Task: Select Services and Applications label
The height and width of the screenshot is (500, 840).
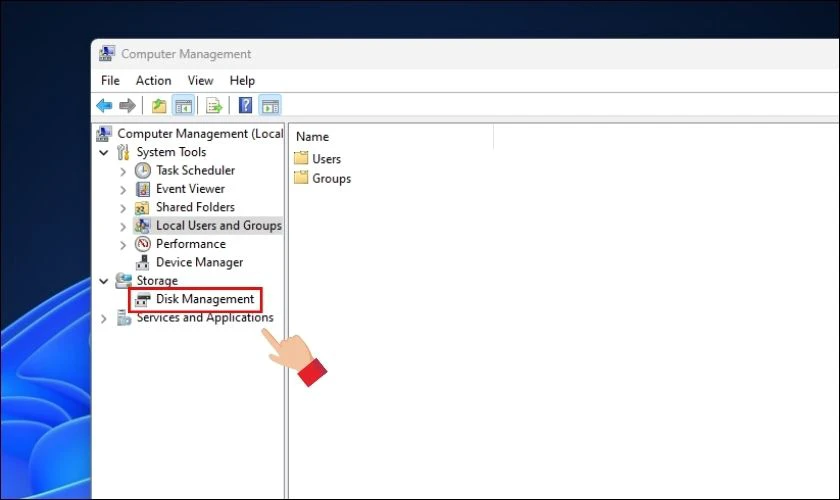Action: coord(205,317)
